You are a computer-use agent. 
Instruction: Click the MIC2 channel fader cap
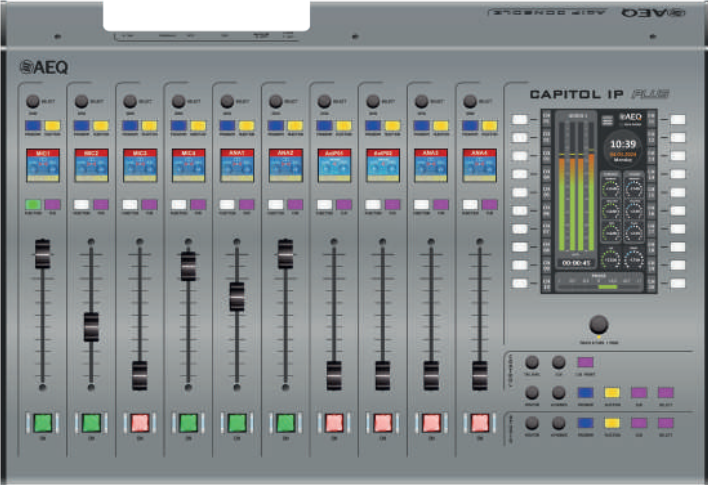click(91, 326)
